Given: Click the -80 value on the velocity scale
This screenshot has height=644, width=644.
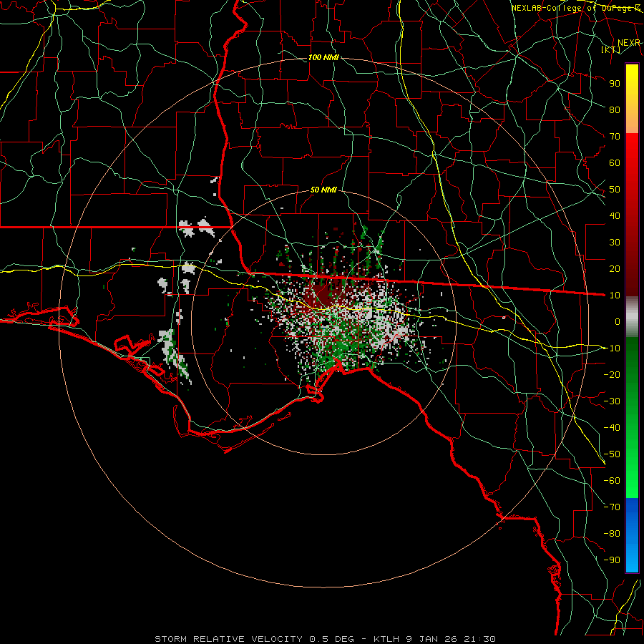Looking at the screenshot, I should click(612, 534).
